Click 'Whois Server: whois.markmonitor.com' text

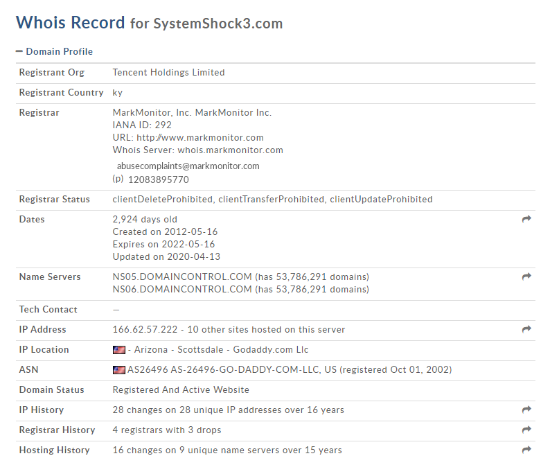coord(198,150)
